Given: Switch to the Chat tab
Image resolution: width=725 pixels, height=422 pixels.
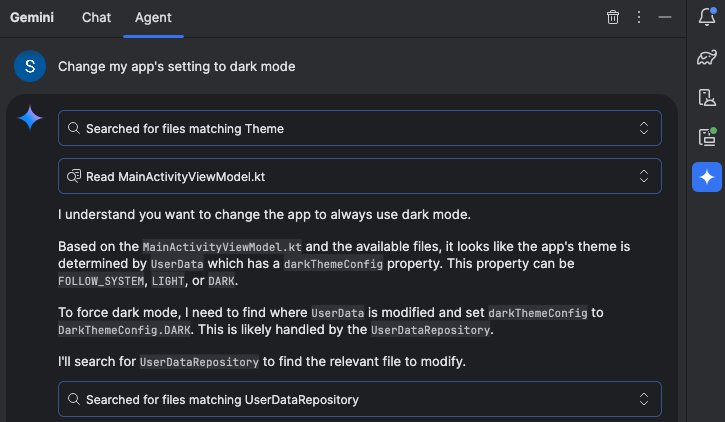Looking at the screenshot, I should click(96, 17).
